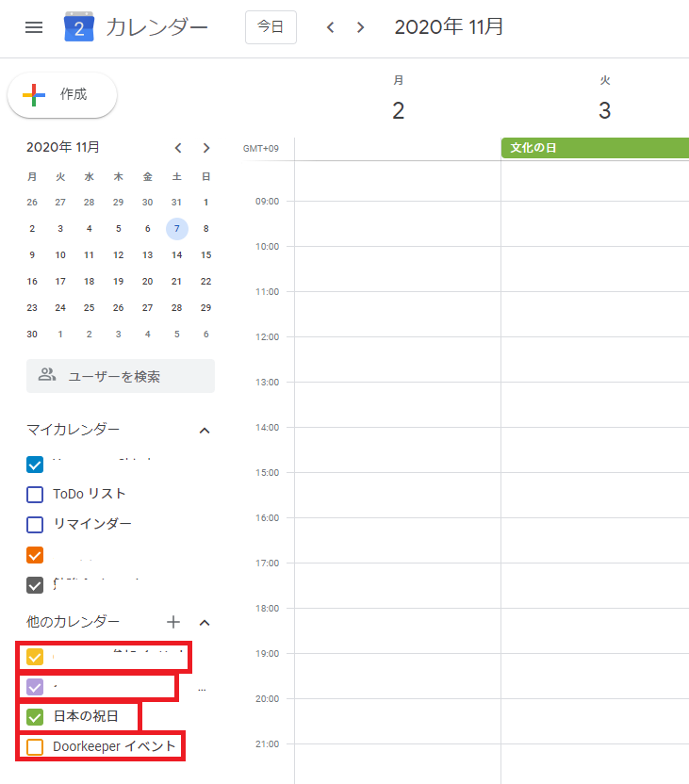Open the hamburger main menu
This screenshot has width=689, height=784.
click(34, 27)
